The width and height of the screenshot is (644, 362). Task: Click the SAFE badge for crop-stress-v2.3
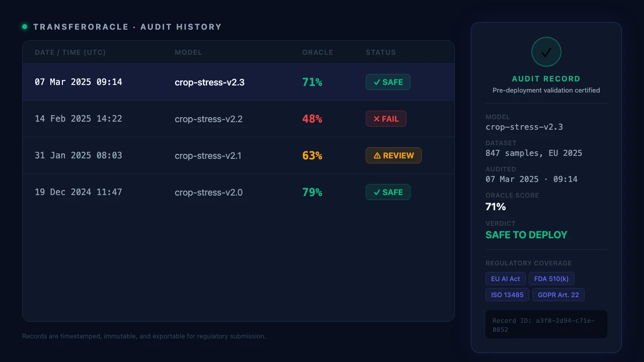point(388,82)
